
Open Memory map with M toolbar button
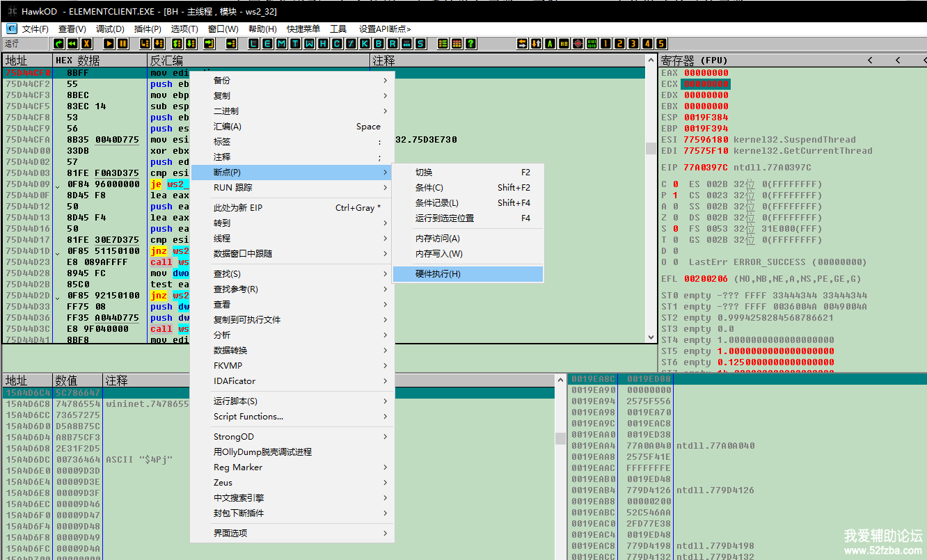click(x=280, y=43)
